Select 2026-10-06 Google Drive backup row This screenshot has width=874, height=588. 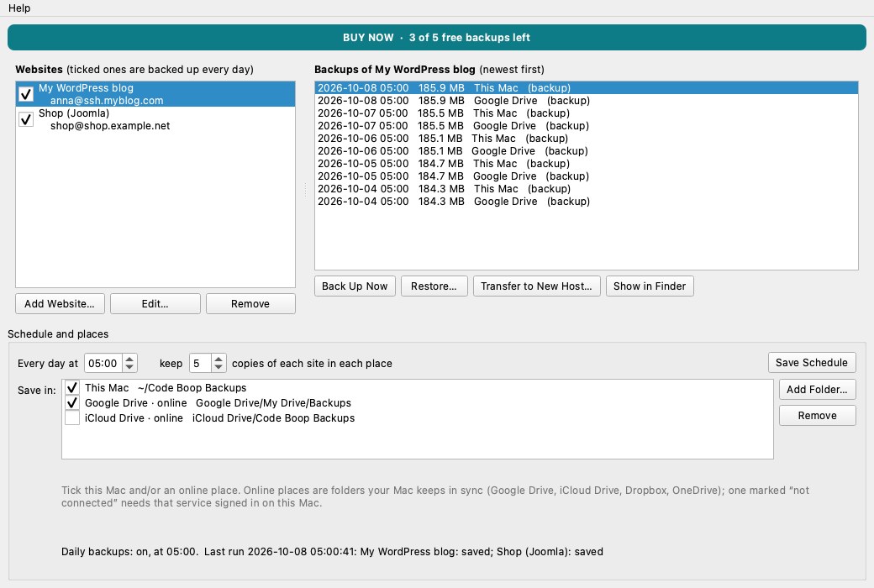[587, 151]
